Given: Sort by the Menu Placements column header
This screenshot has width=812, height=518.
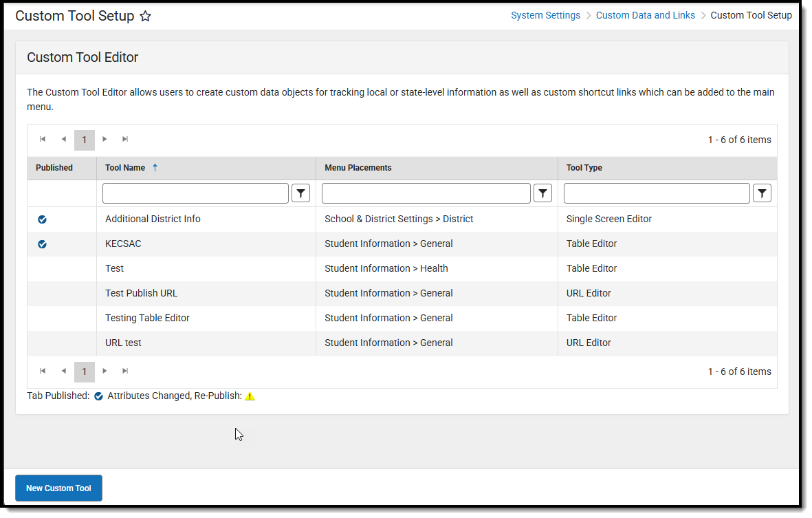Looking at the screenshot, I should click(358, 168).
